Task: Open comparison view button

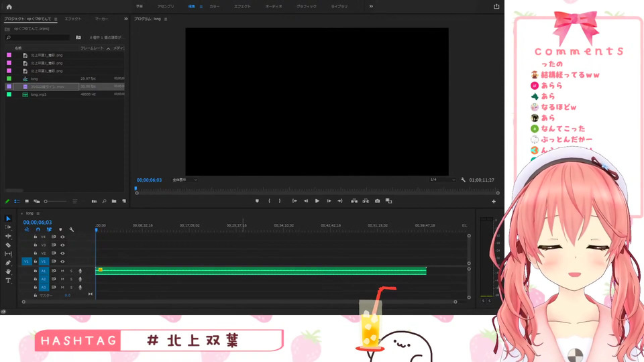Action: tap(388, 201)
